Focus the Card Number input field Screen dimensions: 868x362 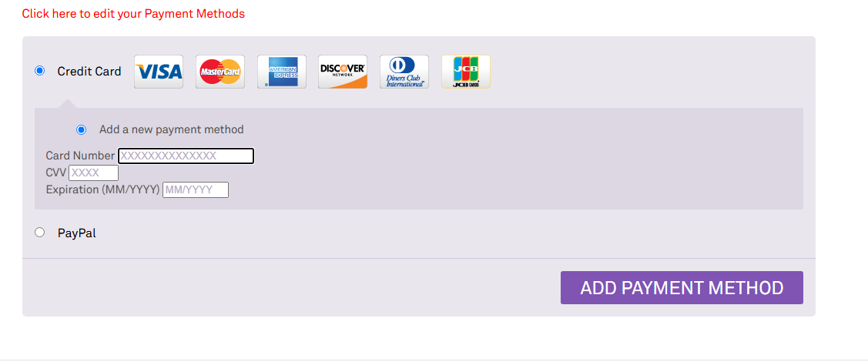pyautogui.click(x=186, y=156)
